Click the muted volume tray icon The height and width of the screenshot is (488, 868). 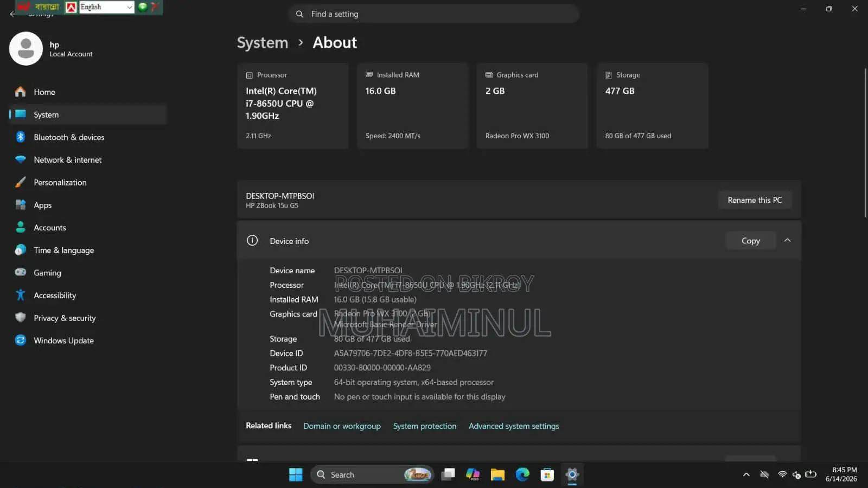pyautogui.click(x=796, y=475)
